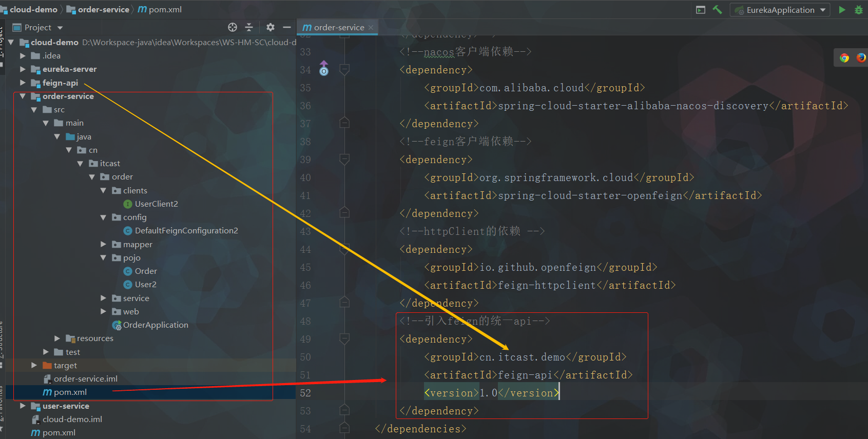Open the order-service.iml file
The width and height of the screenshot is (868, 439).
coord(86,378)
